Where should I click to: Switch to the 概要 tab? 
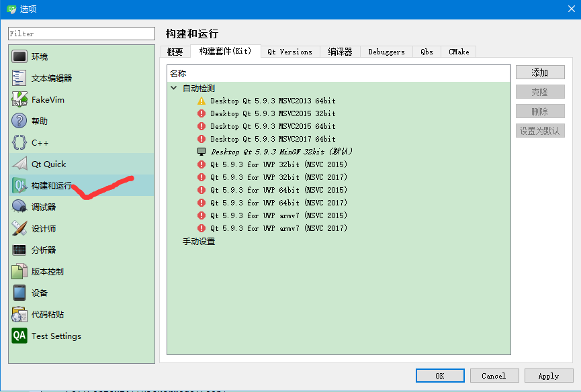pos(175,52)
